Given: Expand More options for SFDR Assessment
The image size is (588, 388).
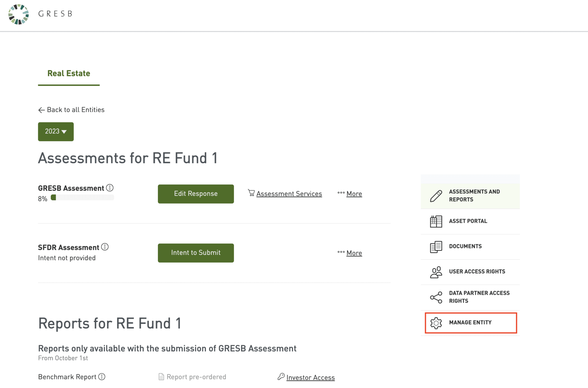Looking at the screenshot, I should coord(354,253).
